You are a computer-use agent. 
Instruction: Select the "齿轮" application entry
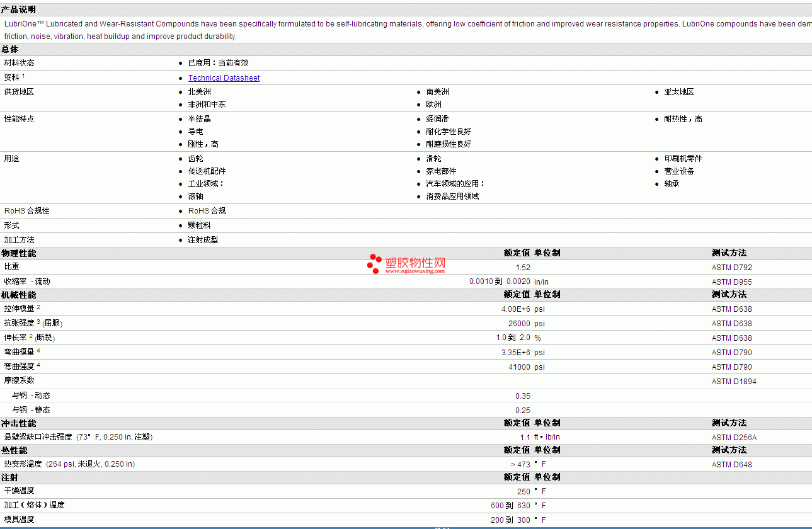pyautogui.click(x=196, y=159)
